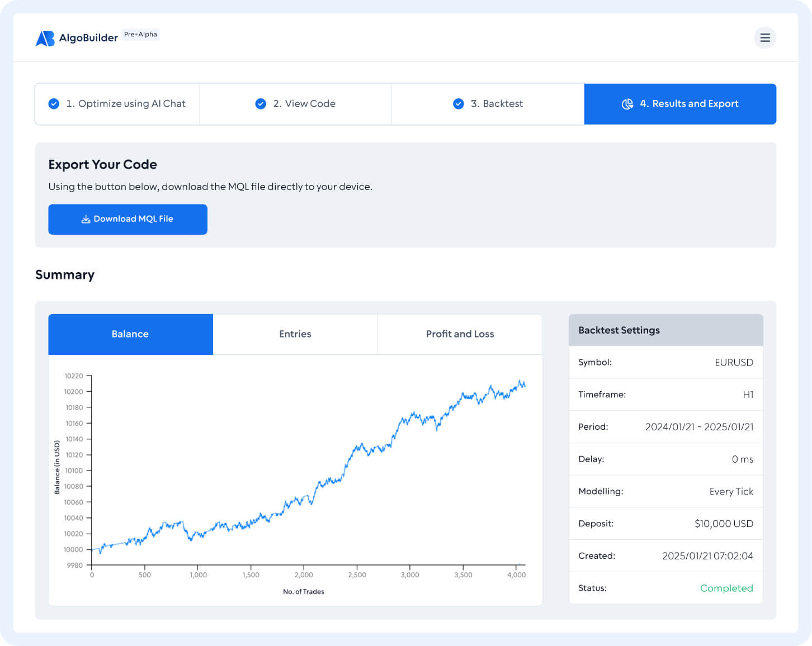Click the EURUSD symbol value
Viewport: 812px width, 646px height.
point(734,362)
